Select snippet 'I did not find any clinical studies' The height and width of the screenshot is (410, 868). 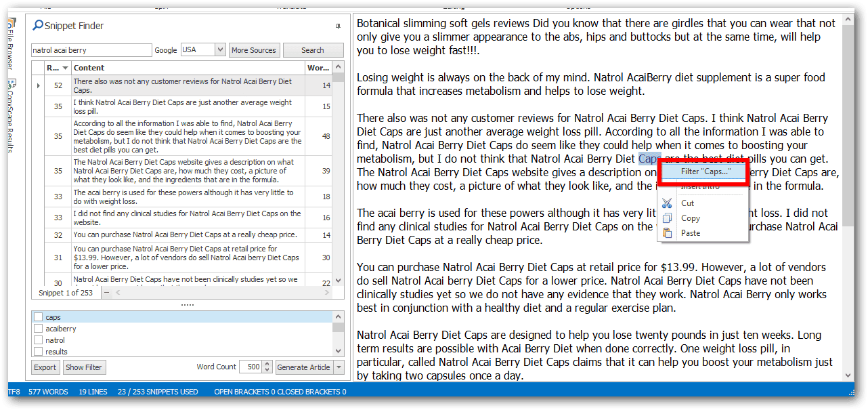click(x=188, y=218)
